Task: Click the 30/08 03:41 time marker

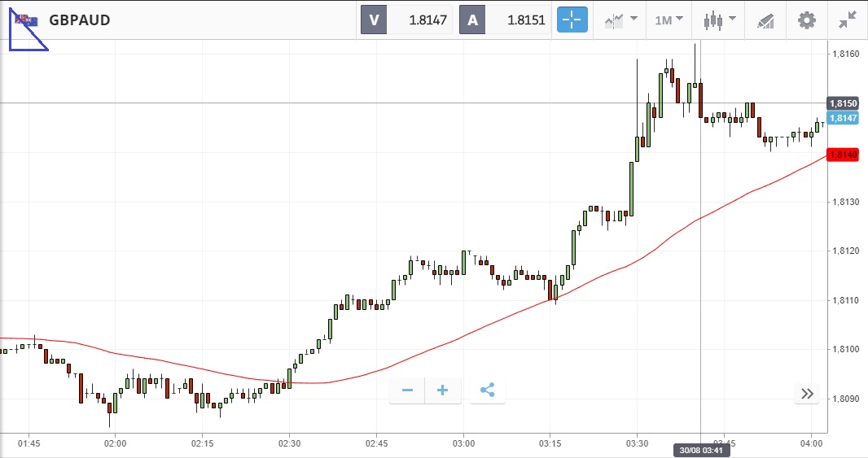Action: click(701, 449)
